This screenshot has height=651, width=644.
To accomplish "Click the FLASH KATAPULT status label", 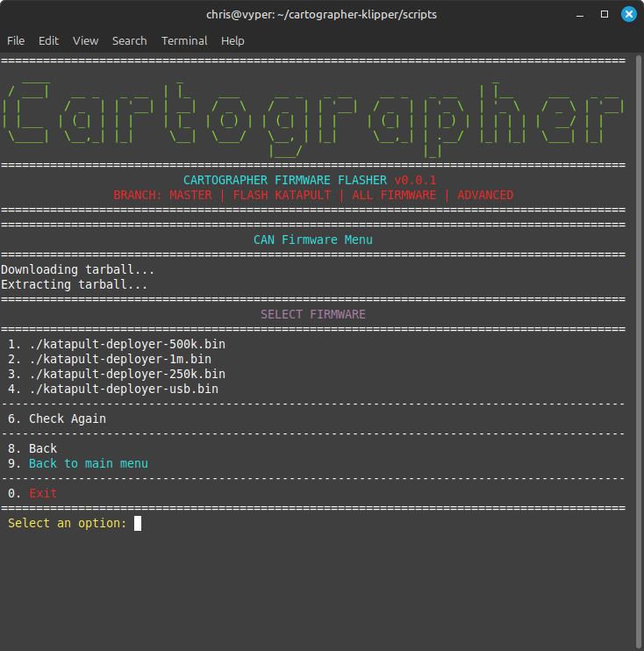I will (x=282, y=195).
